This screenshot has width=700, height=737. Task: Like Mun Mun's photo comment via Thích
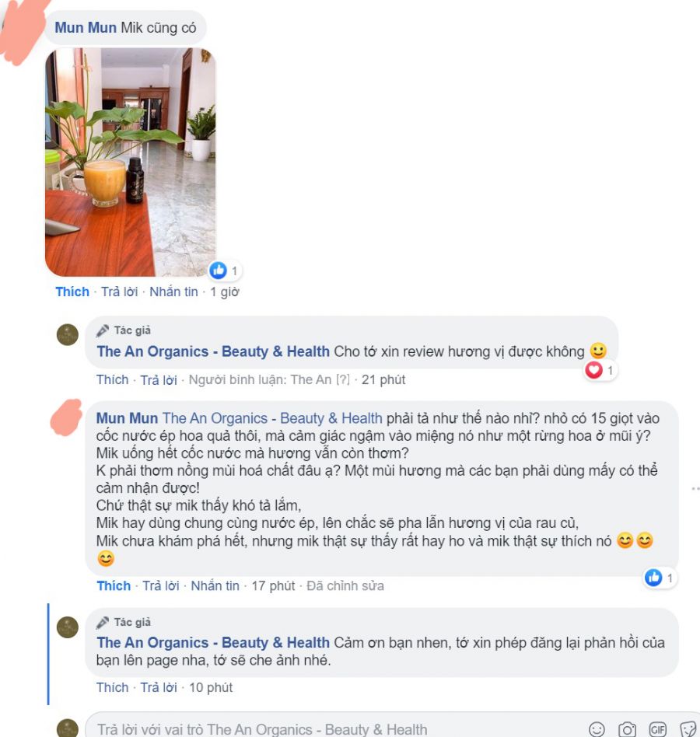pos(72,292)
